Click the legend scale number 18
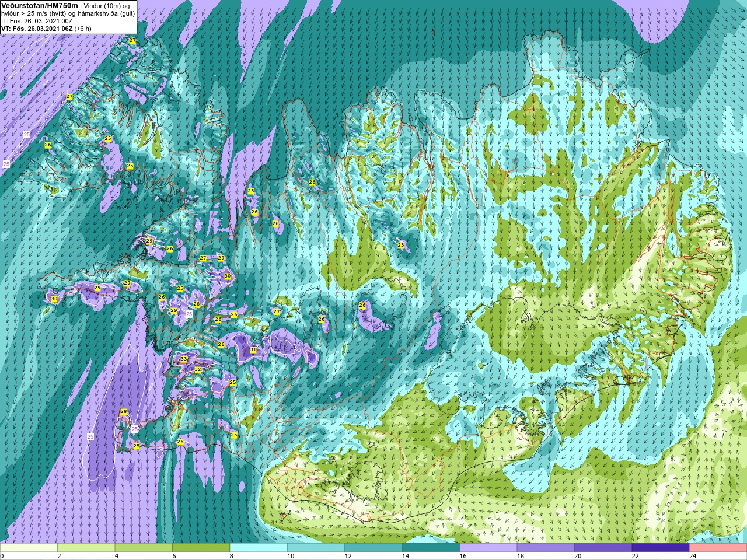This screenshot has width=747, height=560. click(521, 556)
